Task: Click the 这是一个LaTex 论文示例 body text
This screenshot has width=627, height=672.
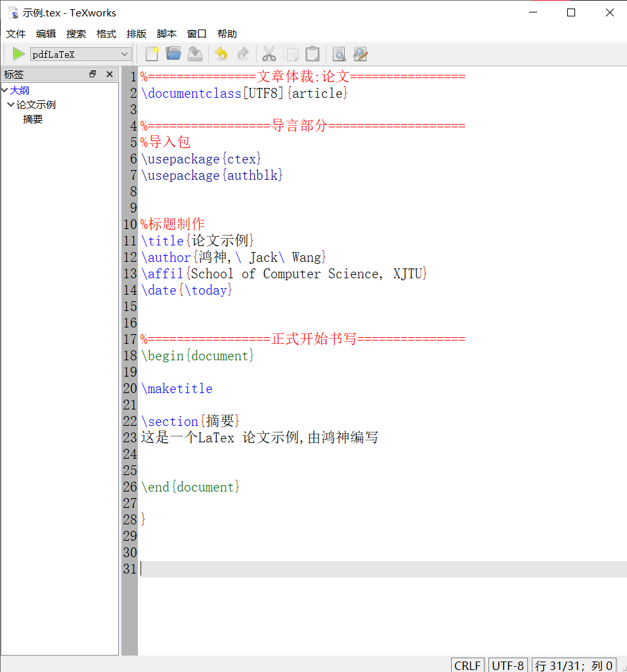Action: pyautogui.click(x=259, y=437)
